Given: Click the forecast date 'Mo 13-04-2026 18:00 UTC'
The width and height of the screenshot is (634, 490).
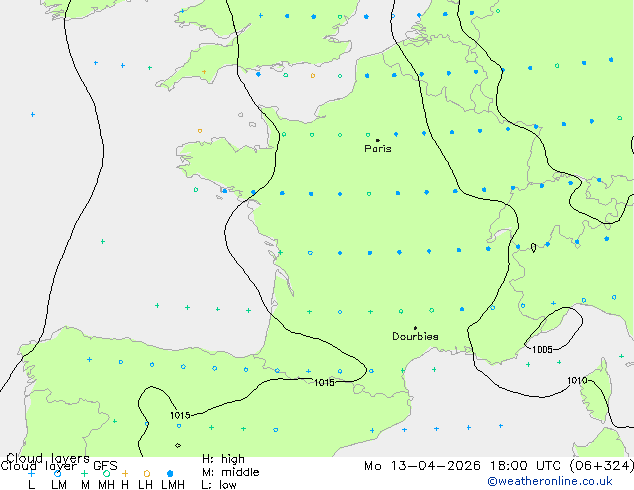Looking at the screenshot, I should 465,466.
